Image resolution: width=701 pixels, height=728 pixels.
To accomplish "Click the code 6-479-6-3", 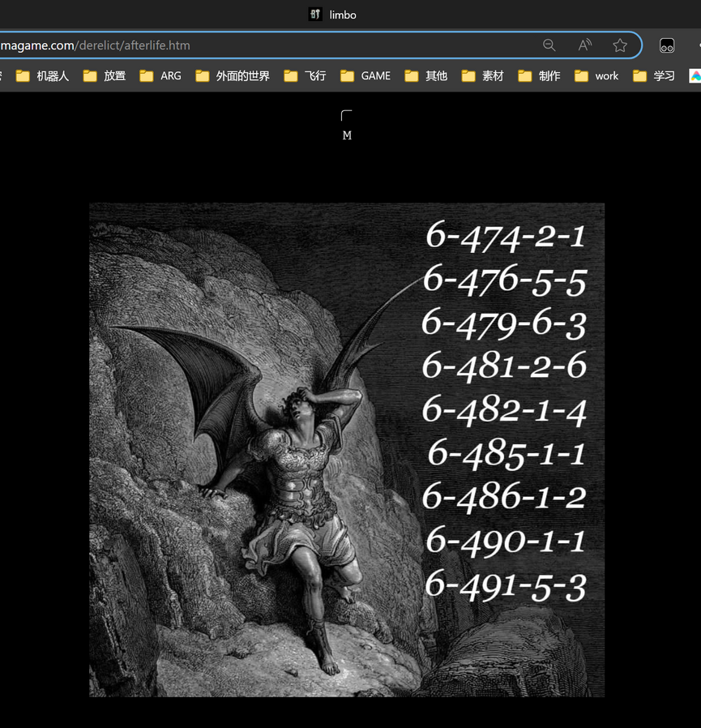I will pyautogui.click(x=504, y=323).
